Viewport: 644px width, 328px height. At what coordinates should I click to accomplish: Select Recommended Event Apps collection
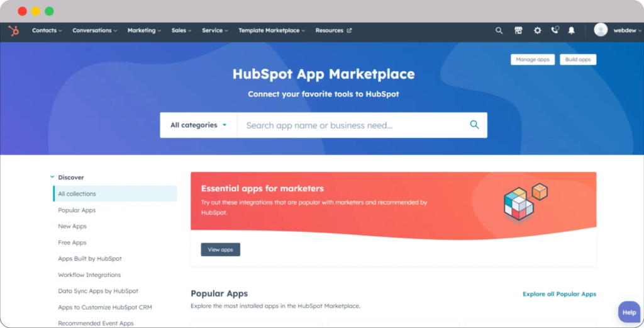96,323
